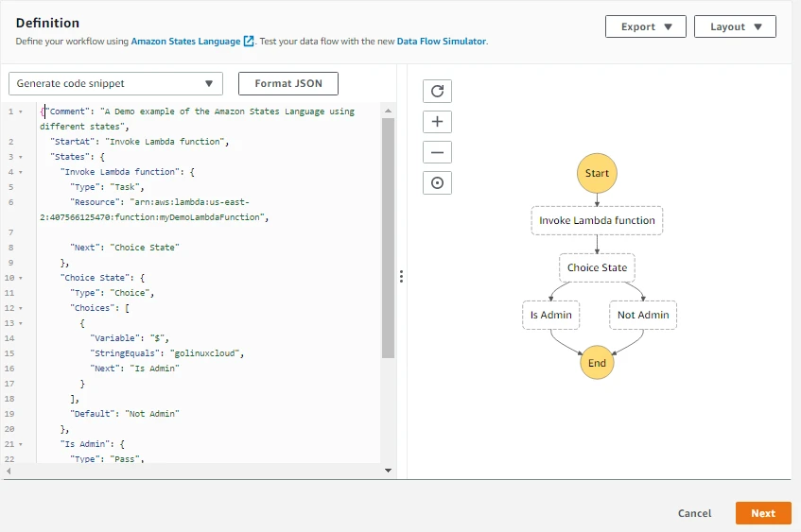Click the Format JSON button
801x532 pixels.
point(288,83)
